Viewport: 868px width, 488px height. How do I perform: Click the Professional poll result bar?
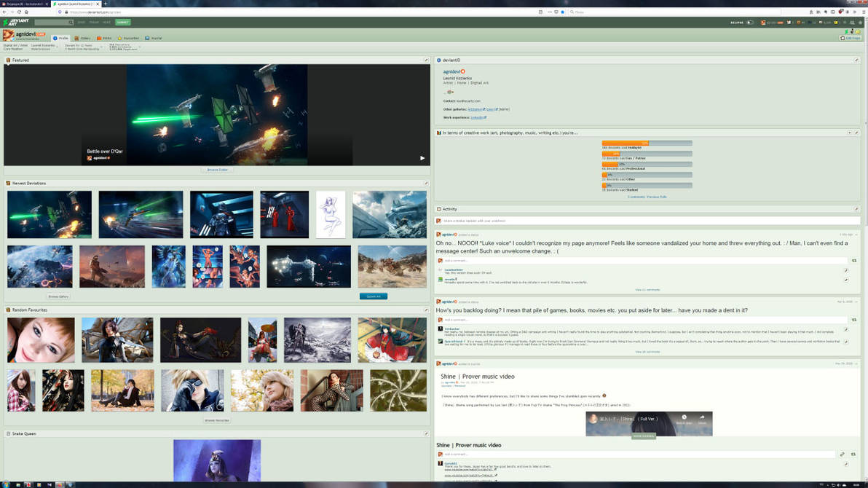(647, 164)
